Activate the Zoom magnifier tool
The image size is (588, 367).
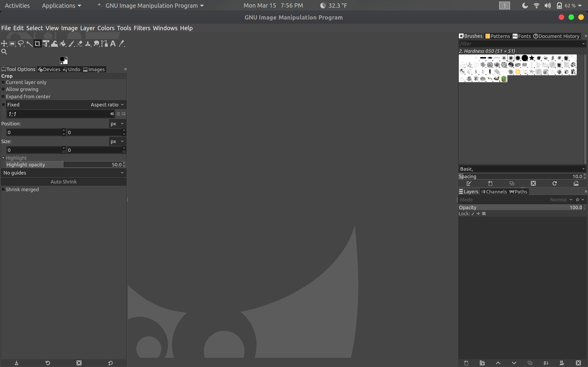[x=4, y=52]
